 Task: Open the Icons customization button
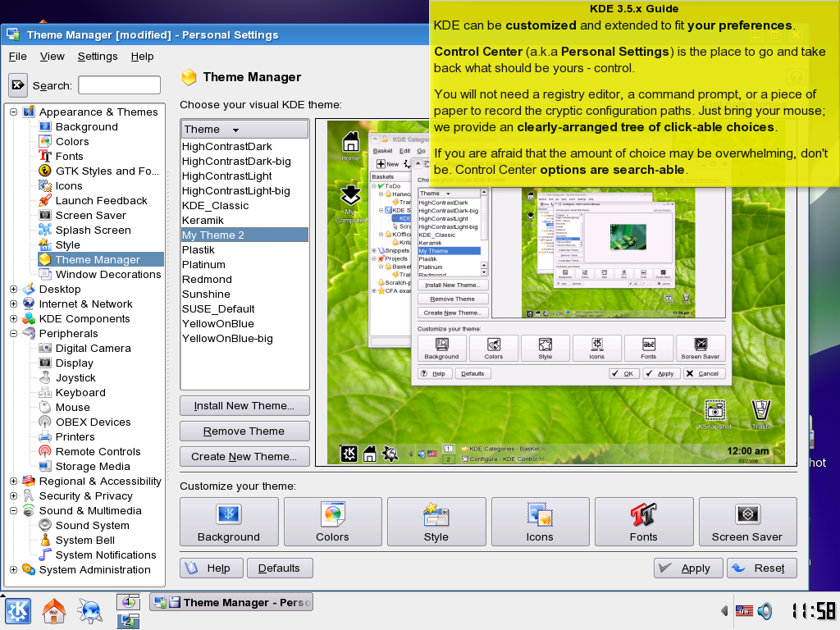point(540,522)
